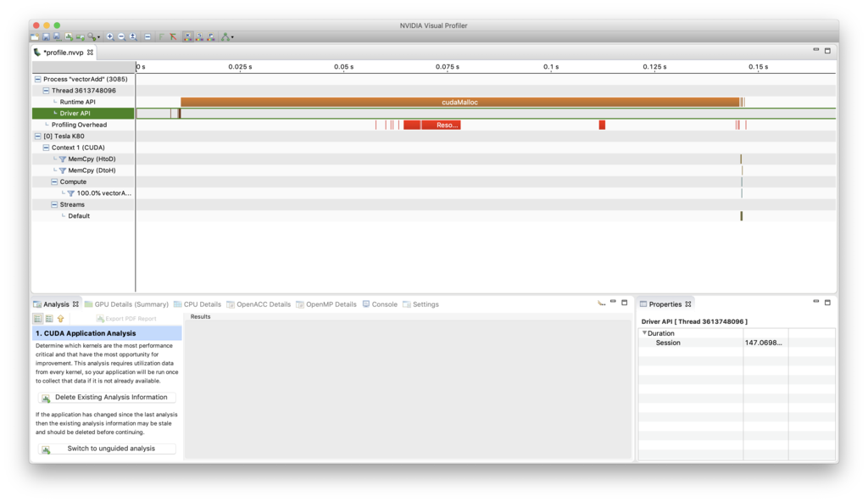The width and height of the screenshot is (868, 502).
Task: Collapse the Thread 3613748096 node
Action: pos(46,91)
